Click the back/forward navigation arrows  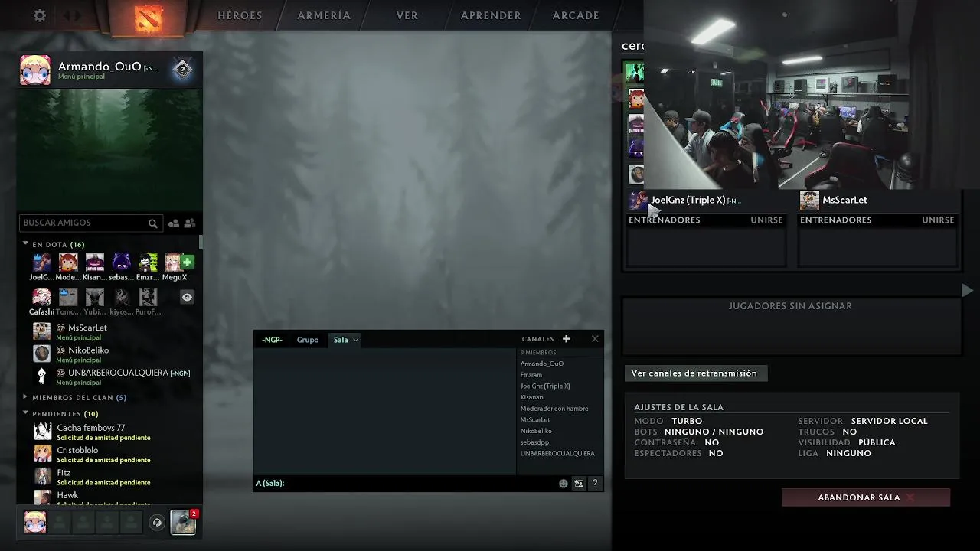pos(72,15)
